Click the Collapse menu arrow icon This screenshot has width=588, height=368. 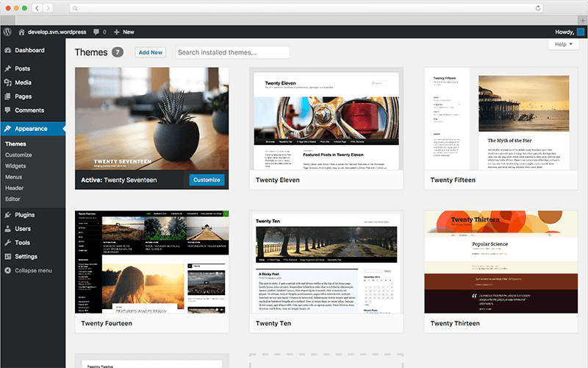click(x=8, y=270)
